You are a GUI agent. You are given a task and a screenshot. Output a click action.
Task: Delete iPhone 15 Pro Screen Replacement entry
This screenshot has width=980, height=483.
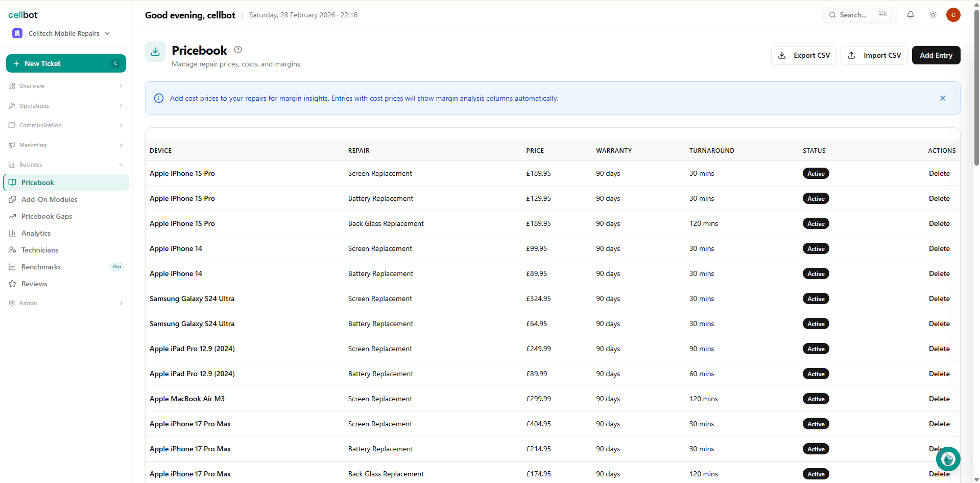[939, 173]
